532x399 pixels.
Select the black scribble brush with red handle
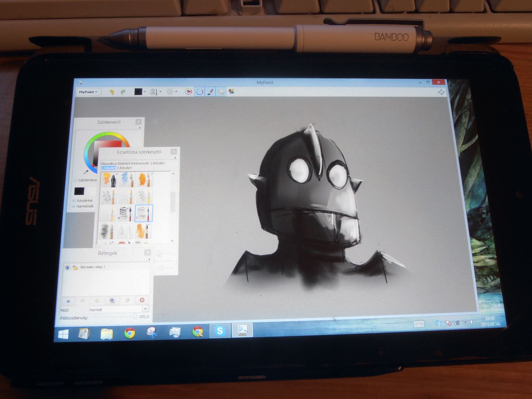126,213
